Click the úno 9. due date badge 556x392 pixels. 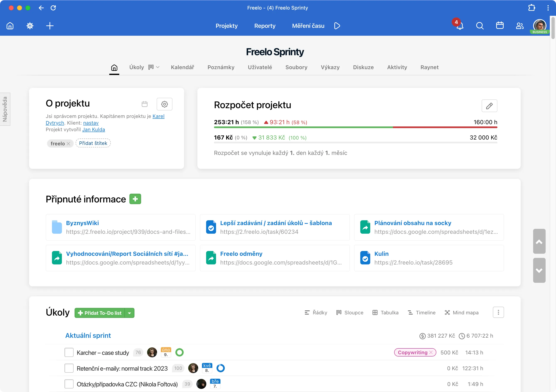[166, 352]
